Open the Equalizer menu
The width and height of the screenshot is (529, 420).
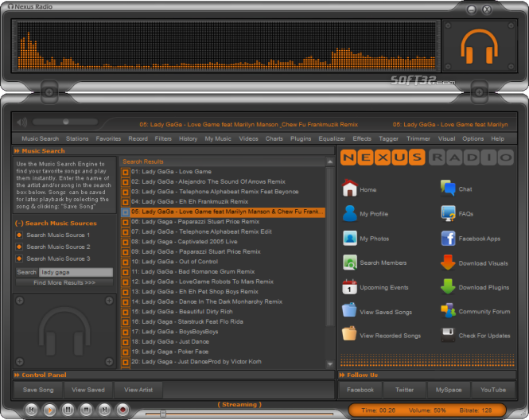point(332,138)
